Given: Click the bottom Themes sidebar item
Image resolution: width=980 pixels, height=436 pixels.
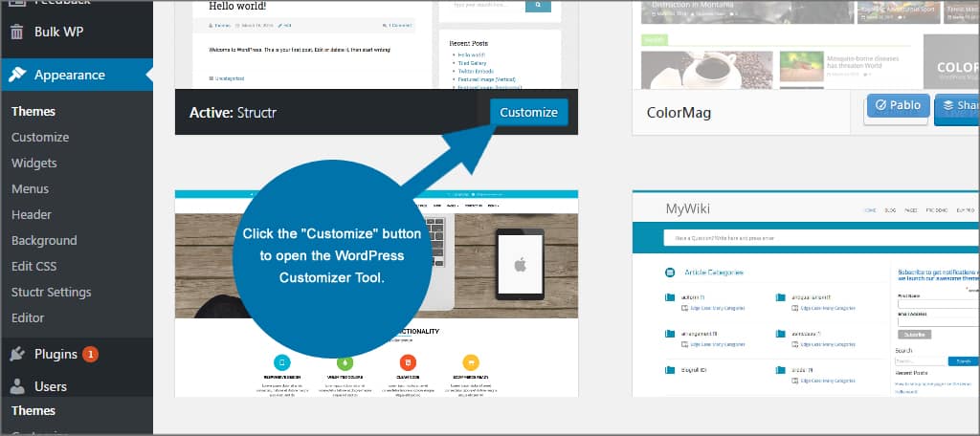Looking at the screenshot, I should (33, 410).
